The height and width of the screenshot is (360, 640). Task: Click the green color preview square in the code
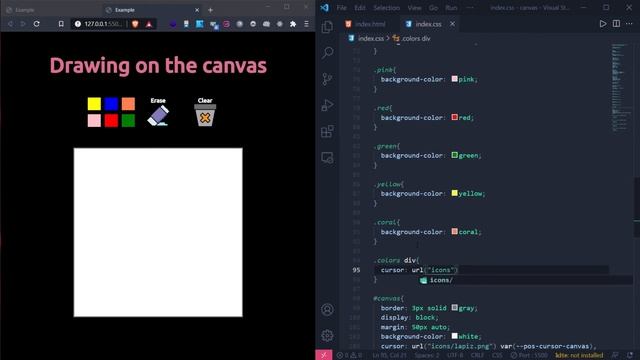[x=454, y=155]
